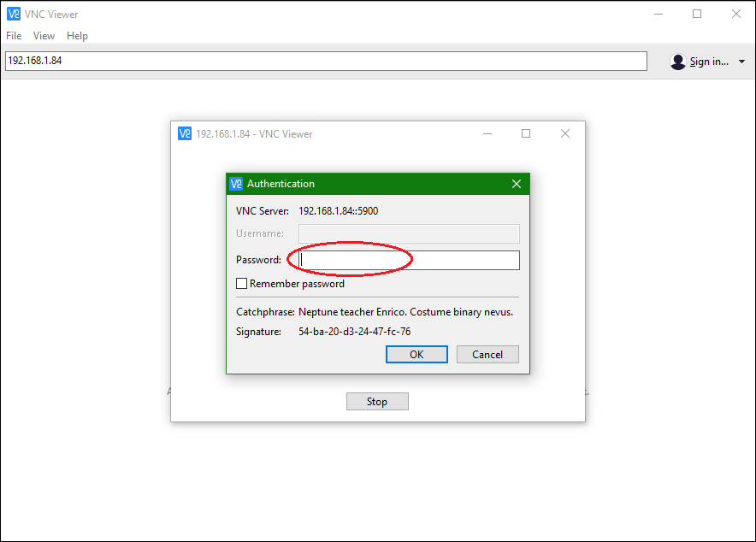Enable the Remember password checkbox
This screenshot has height=542, width=756.
tap(241, 283)
